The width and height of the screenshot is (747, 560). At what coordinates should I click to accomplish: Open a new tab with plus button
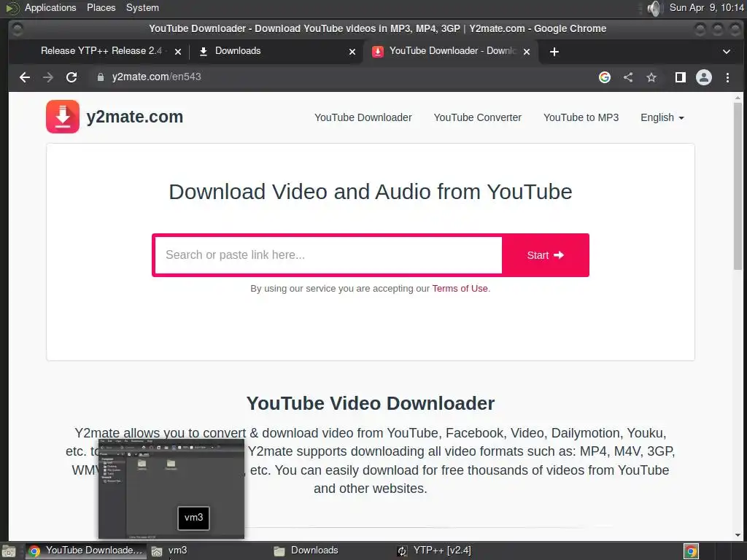click(554, 52)
